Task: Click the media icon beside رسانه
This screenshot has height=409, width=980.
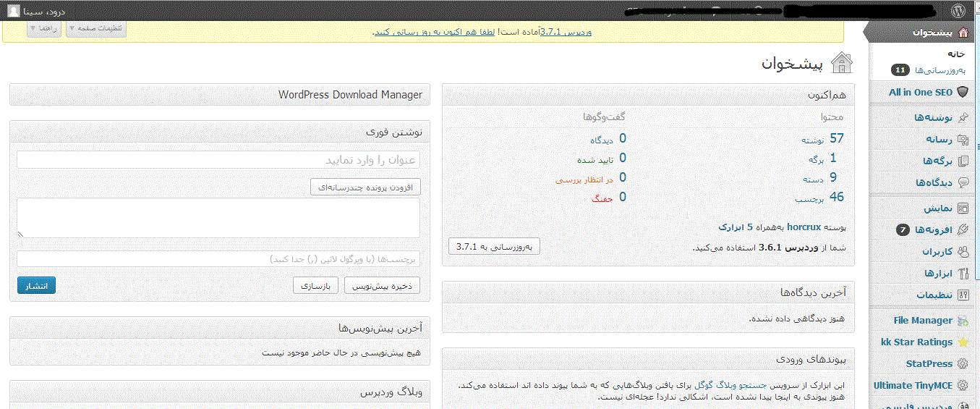Action: click(x=963, y=140)
